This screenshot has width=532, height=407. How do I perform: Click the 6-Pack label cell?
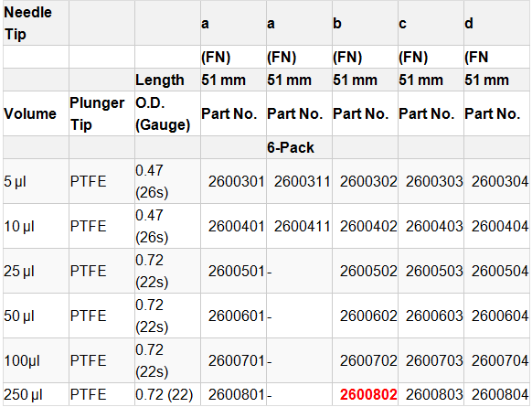tap(291, 147)
